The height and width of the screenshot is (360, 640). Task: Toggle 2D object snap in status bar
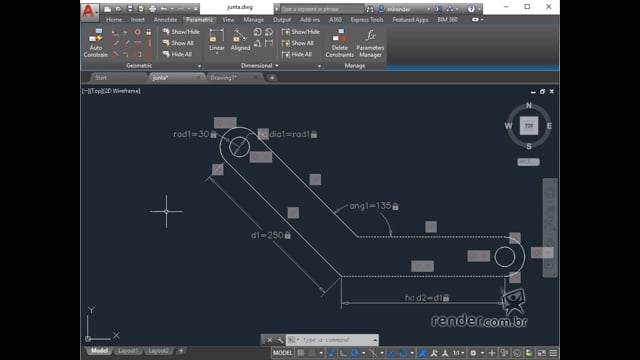403,353
